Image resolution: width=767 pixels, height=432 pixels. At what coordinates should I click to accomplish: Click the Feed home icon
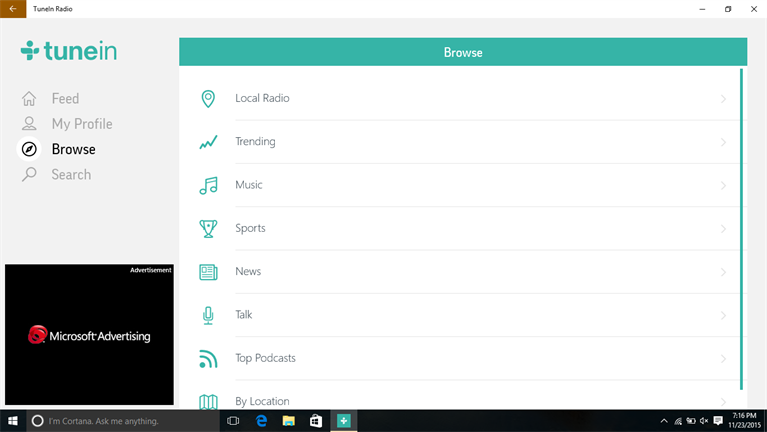29,98
